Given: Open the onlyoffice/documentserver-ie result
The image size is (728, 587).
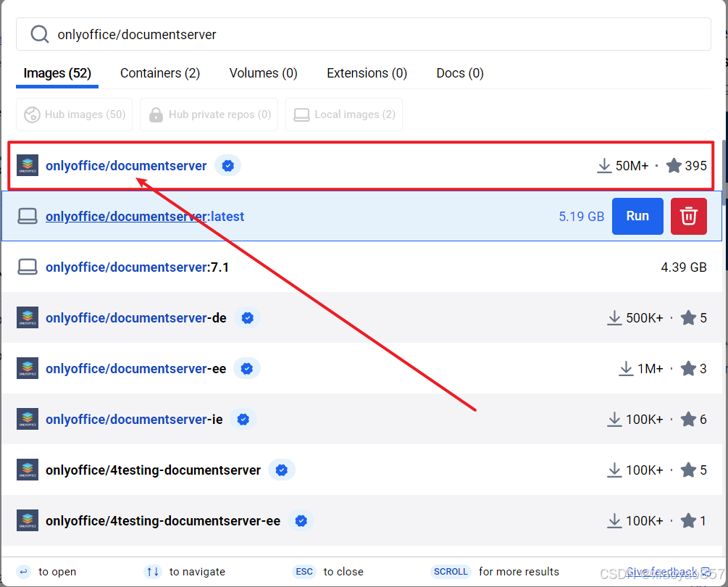Looking at the screenshot, I should pos(134,419).
